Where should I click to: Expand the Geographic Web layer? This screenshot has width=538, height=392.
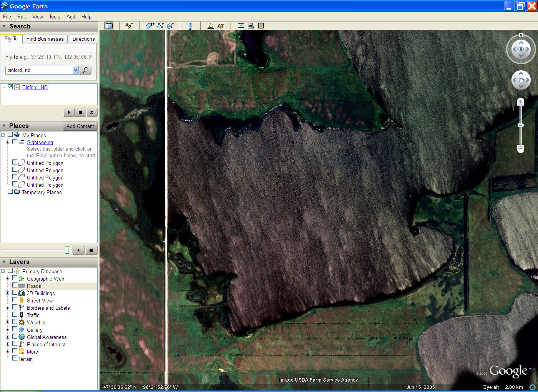click(7, 279)
